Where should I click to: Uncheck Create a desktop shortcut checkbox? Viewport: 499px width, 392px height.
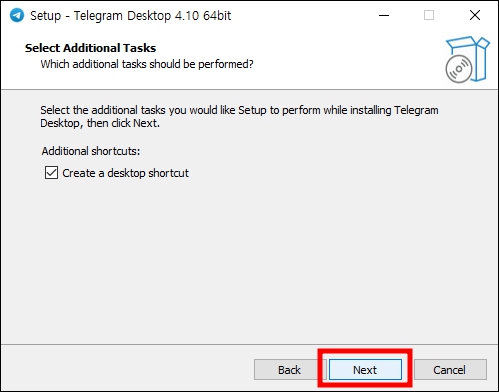pos(51,173)
